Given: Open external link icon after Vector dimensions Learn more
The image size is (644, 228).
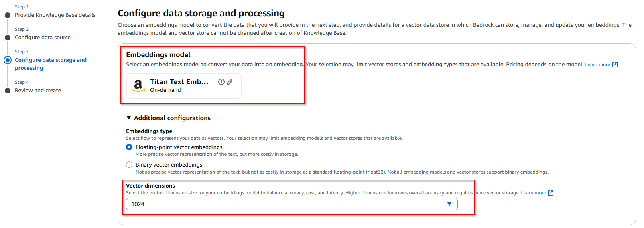Looking at the screenshot, I should click(551, 193).
